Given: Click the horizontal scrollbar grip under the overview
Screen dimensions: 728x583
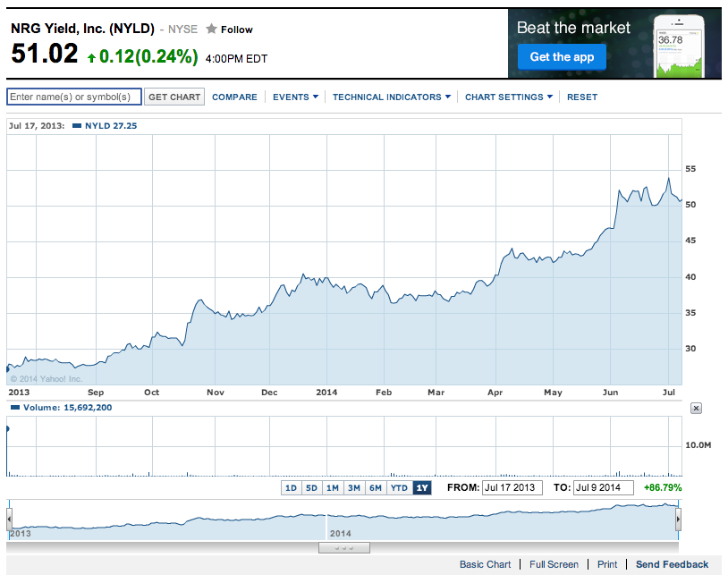Looking at the screenshot, I should pos(344,548).
